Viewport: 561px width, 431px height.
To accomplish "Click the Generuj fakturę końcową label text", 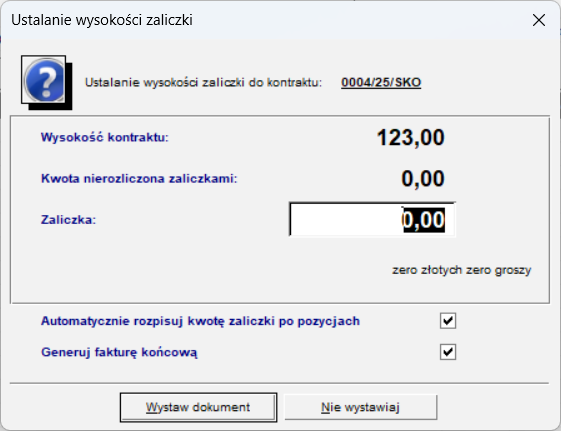I will pos(119,352).
